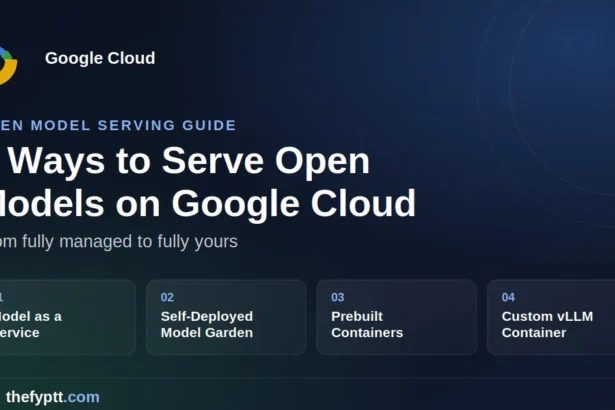
Task: Click the number "02" label
Action: pos(167,297)
